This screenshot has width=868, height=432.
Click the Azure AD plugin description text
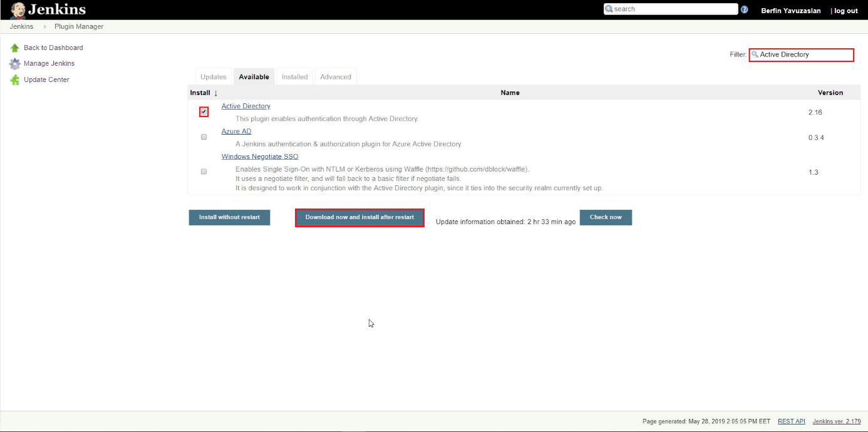pyautogui.click(x=348, y=144)
